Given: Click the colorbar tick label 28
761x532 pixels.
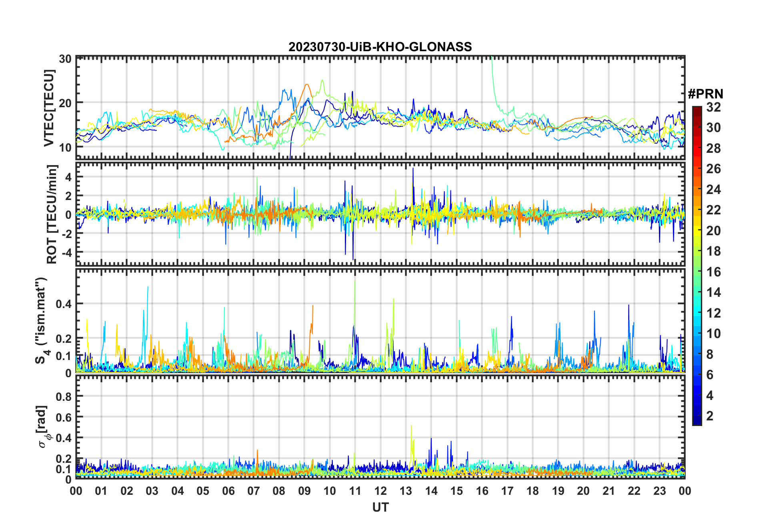Looking at the screenshot, I should 713,148.
